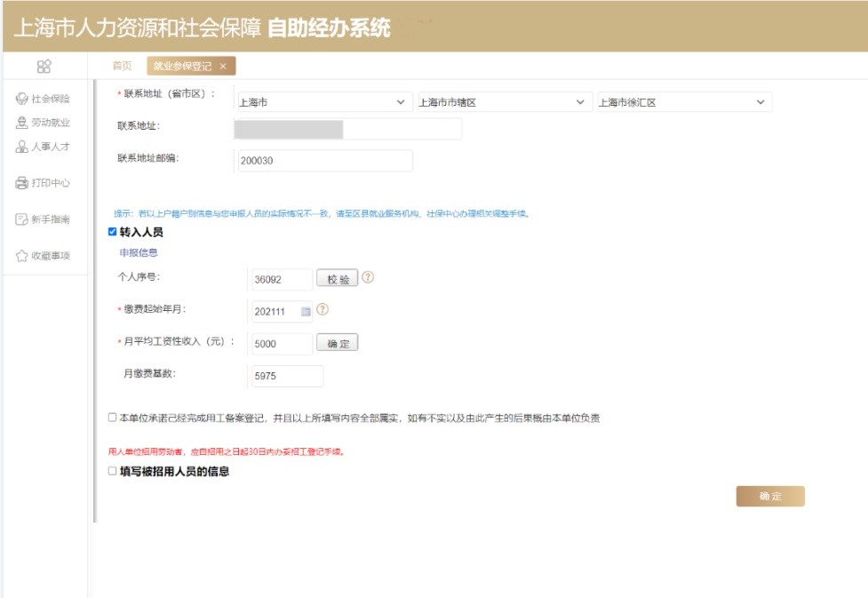
Task: Expand the 上海市 province dropdown
Action: 323,102
